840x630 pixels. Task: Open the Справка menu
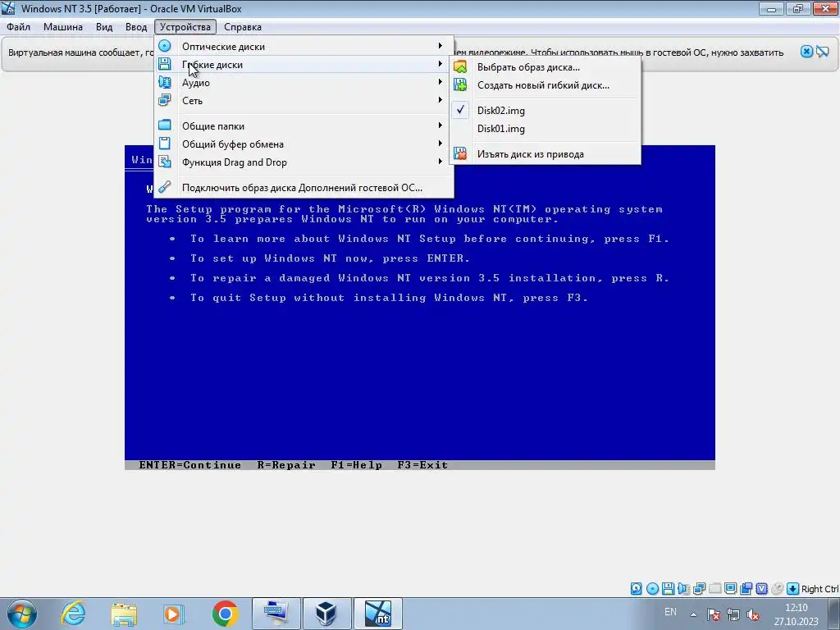coord(243,27)
